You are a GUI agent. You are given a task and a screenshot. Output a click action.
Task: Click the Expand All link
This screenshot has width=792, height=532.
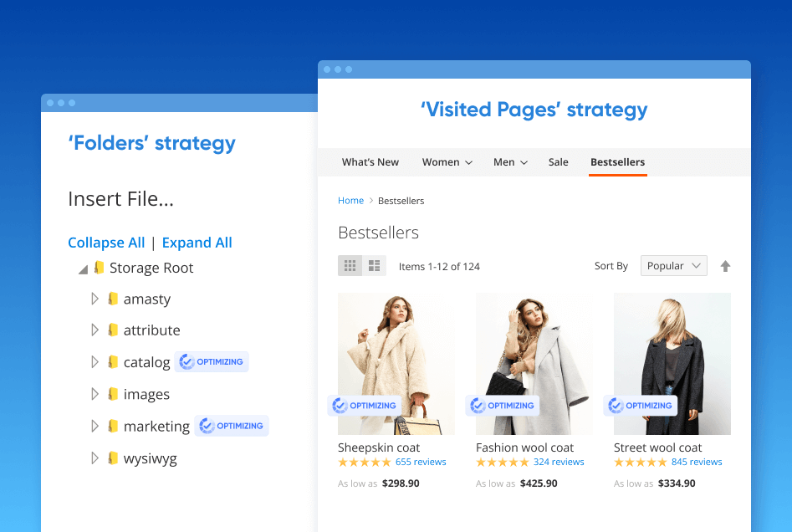197,243
